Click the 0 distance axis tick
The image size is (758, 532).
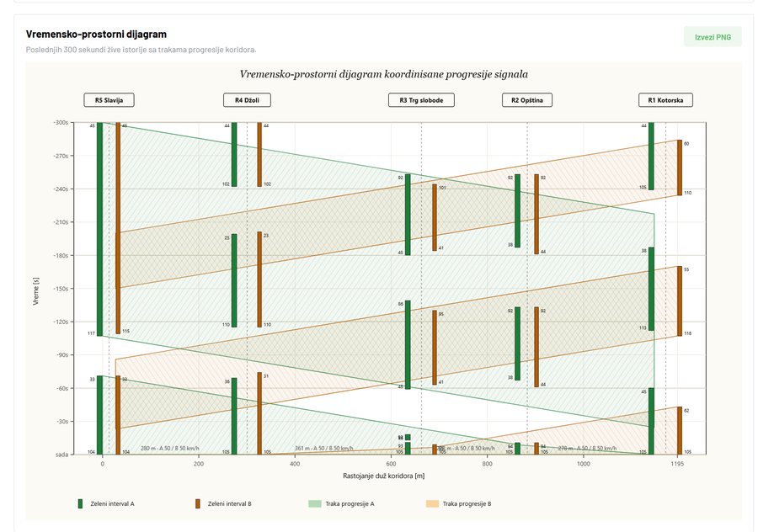[102, 464]
